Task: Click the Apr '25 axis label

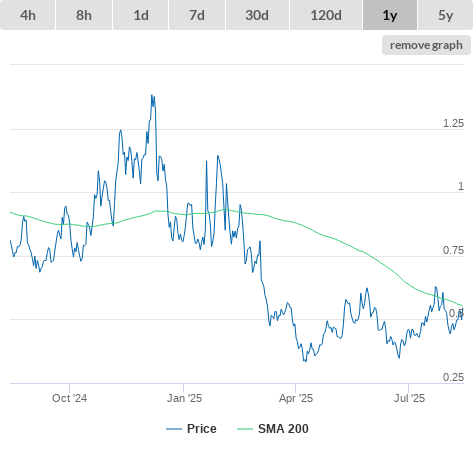Action: pos(296,398)
